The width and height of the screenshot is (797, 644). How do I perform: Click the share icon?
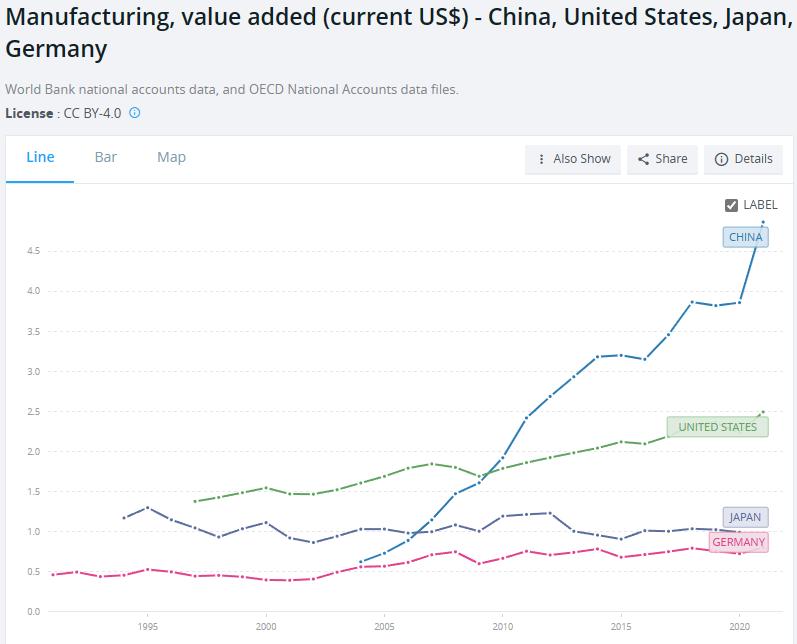click(643, 159)
